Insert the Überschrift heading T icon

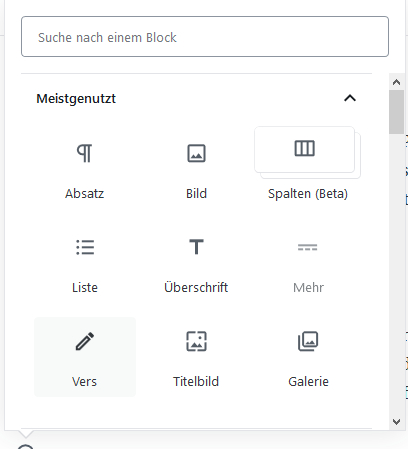196,247
